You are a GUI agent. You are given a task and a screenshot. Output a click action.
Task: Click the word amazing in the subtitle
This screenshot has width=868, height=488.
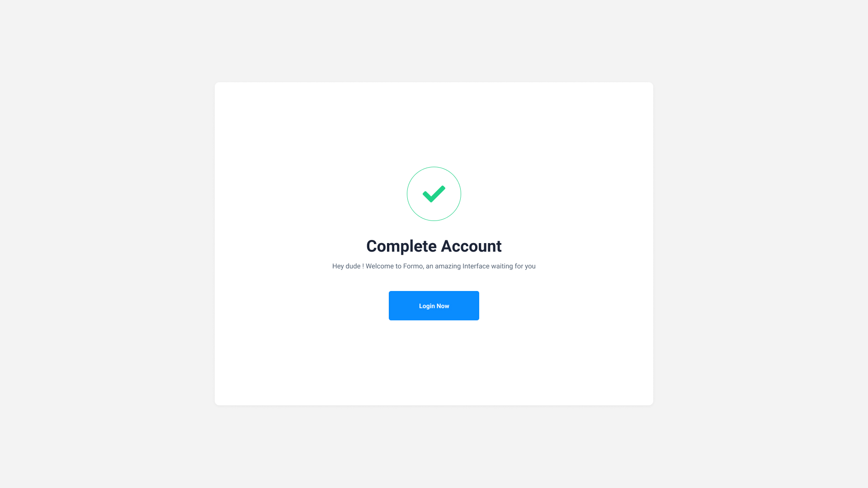coord(448,266)
